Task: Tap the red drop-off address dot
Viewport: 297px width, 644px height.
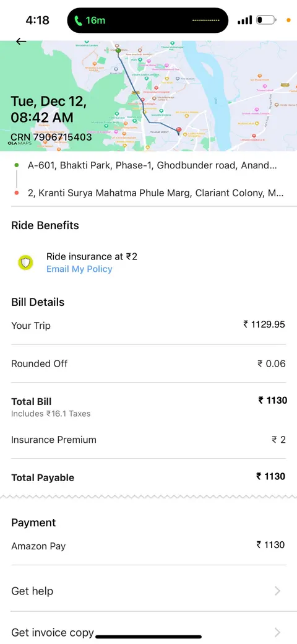Action: 17,193
